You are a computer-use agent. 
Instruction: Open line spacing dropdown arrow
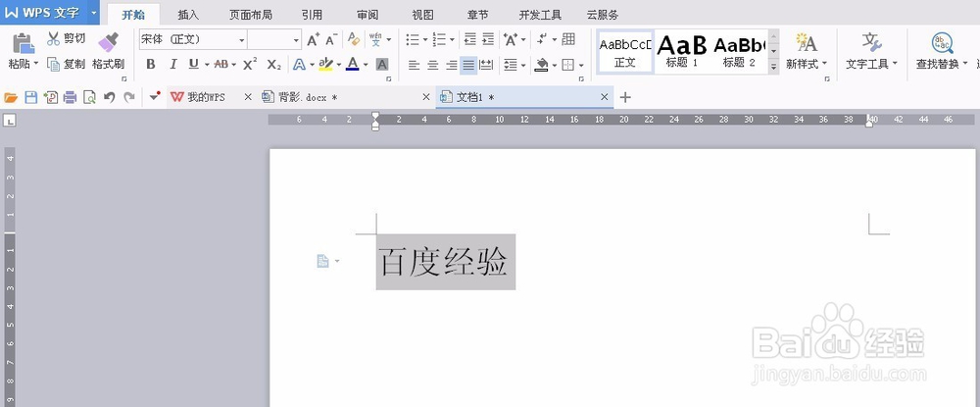click(x=523, y=65)
